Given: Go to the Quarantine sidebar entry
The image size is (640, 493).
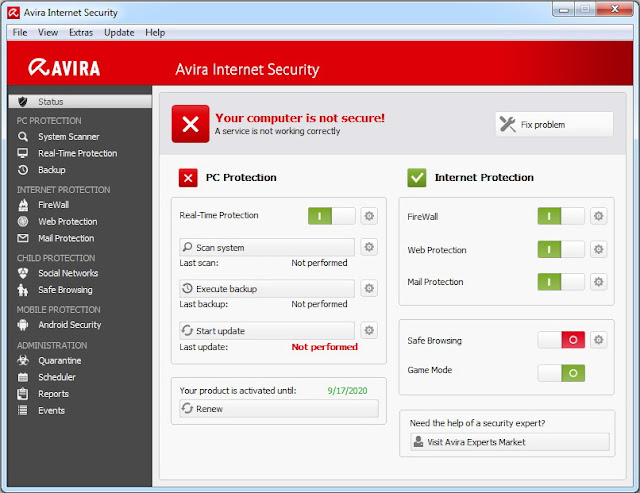Looking at the screenshot, I should 60,361.
